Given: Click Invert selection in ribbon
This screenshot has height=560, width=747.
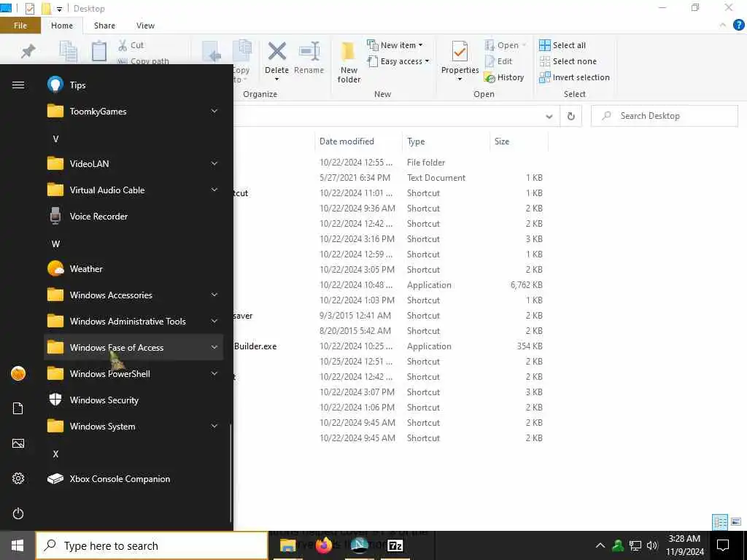Looking at the screenshot, I should pos(575,77).
